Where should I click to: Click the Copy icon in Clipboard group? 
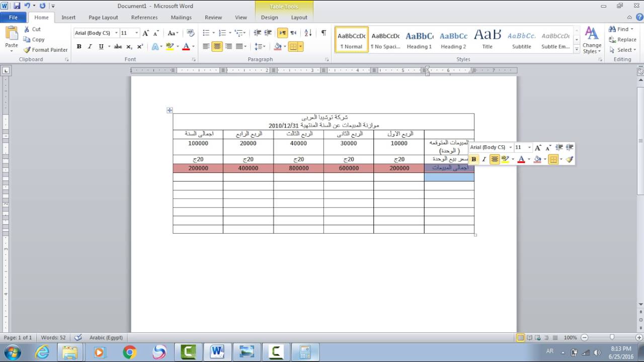coord(27,40)
